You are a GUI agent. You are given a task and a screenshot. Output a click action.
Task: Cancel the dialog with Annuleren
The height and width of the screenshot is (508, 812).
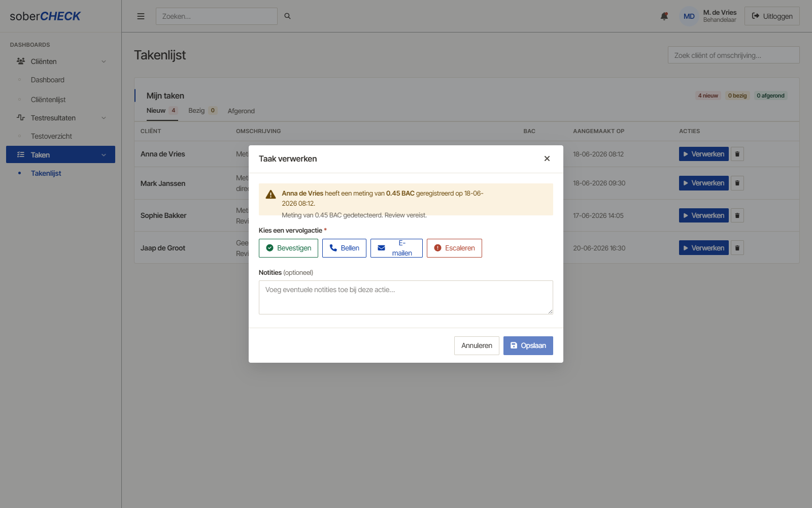[x=477, y=345]
